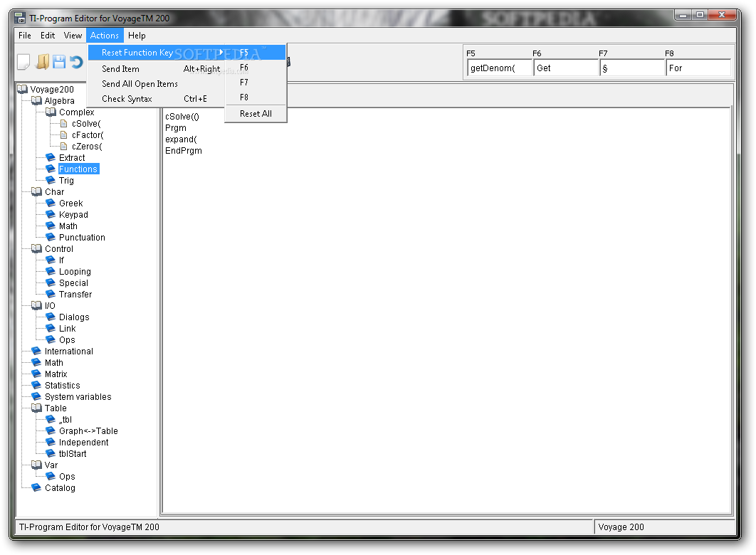
Task: Click the System variables book icon
Action: click(x=36, y=396)
